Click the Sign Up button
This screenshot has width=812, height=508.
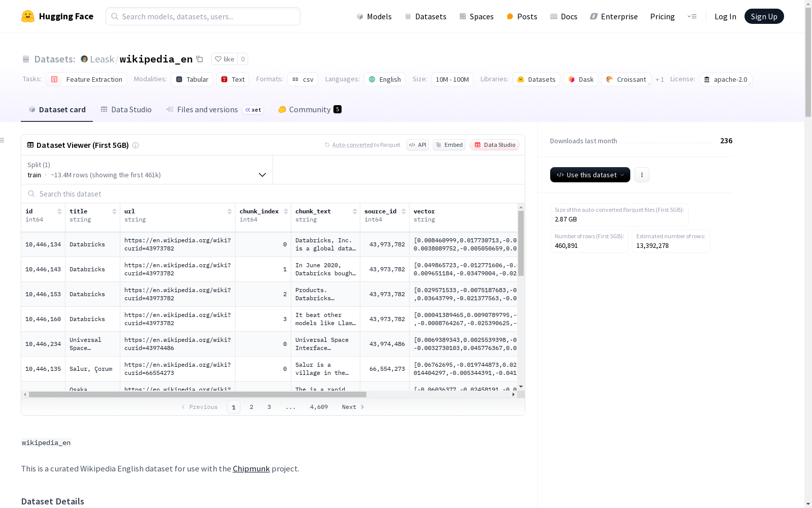(x=764, y=16)
